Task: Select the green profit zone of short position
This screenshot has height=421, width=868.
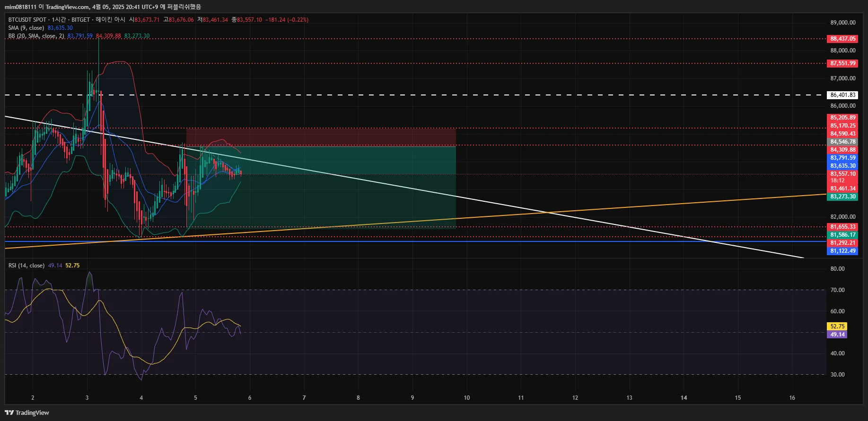Action: pyautogui.click(x=321, y=188)
